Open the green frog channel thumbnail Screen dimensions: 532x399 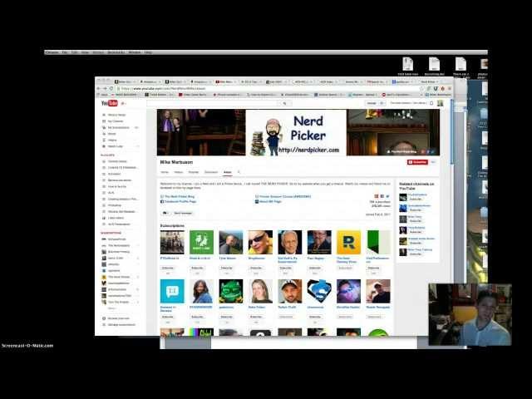(231, 292)
